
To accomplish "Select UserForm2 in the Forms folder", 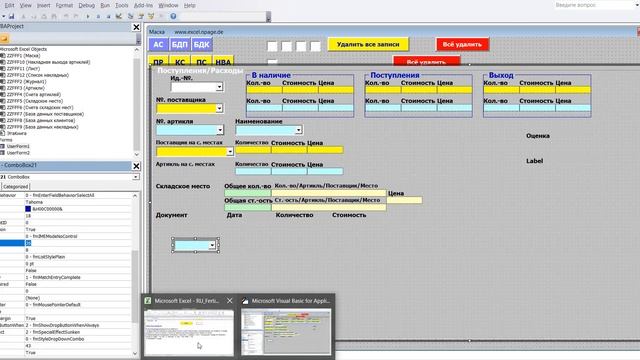I will click(18, 153).
